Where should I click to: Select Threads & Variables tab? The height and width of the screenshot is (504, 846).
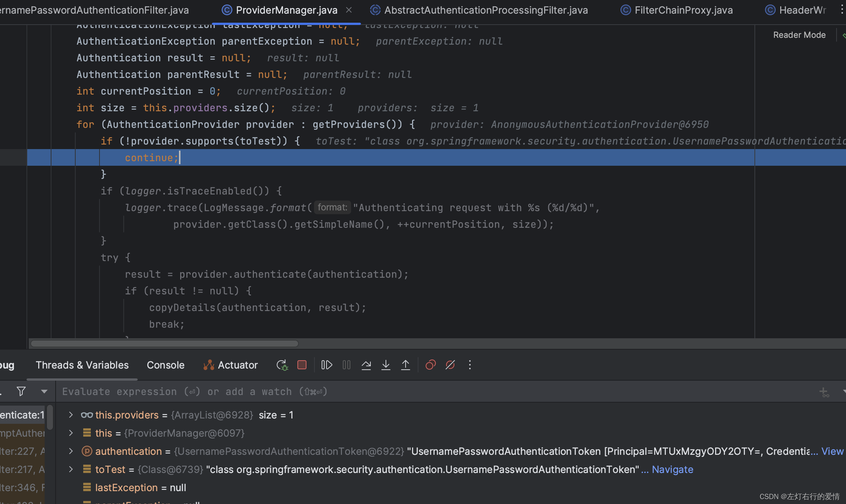click(82, 365)
